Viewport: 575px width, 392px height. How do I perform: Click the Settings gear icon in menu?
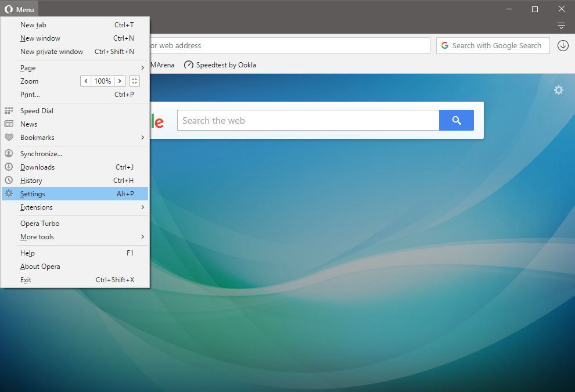(x=9, y=193)
